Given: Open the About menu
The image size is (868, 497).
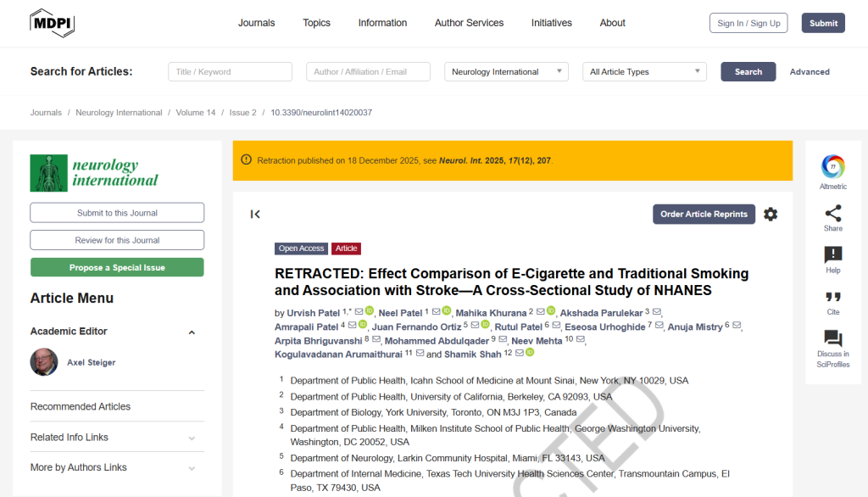Looking at the screenshot, I should coord(612,23).
